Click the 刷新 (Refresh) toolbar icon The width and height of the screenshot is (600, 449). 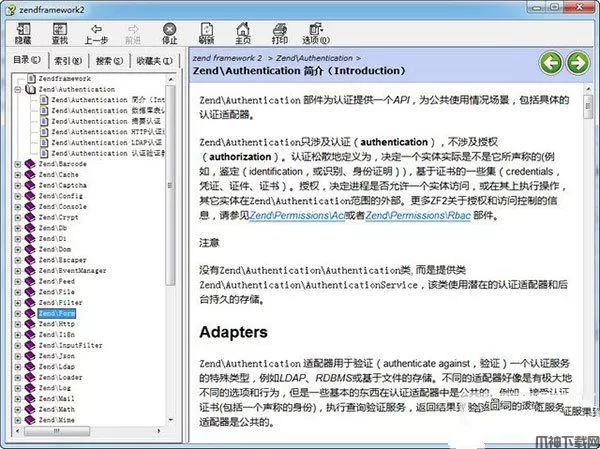[x=207, y=33]
